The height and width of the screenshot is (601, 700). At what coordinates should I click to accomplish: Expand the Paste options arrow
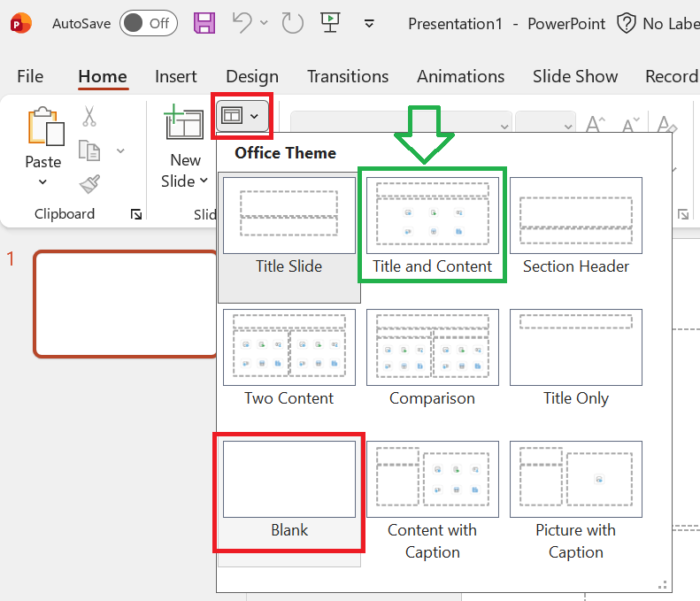tap(42, 181)
